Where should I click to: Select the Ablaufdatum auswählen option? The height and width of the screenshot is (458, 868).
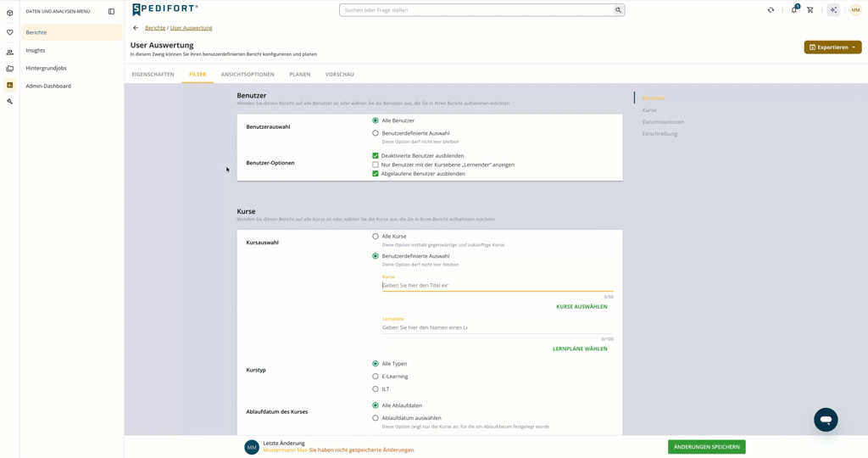tap(376, 418)
